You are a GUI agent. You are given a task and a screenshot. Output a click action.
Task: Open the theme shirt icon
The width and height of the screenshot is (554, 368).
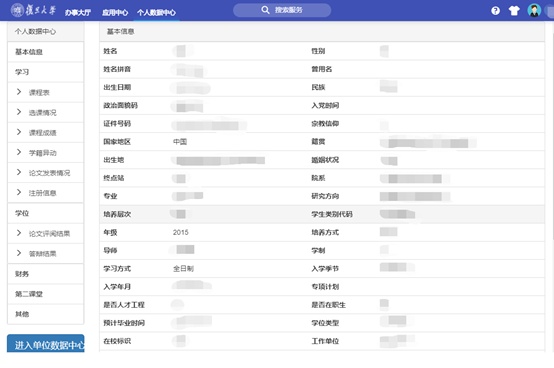pyautogui.click(x=514, y=11)
